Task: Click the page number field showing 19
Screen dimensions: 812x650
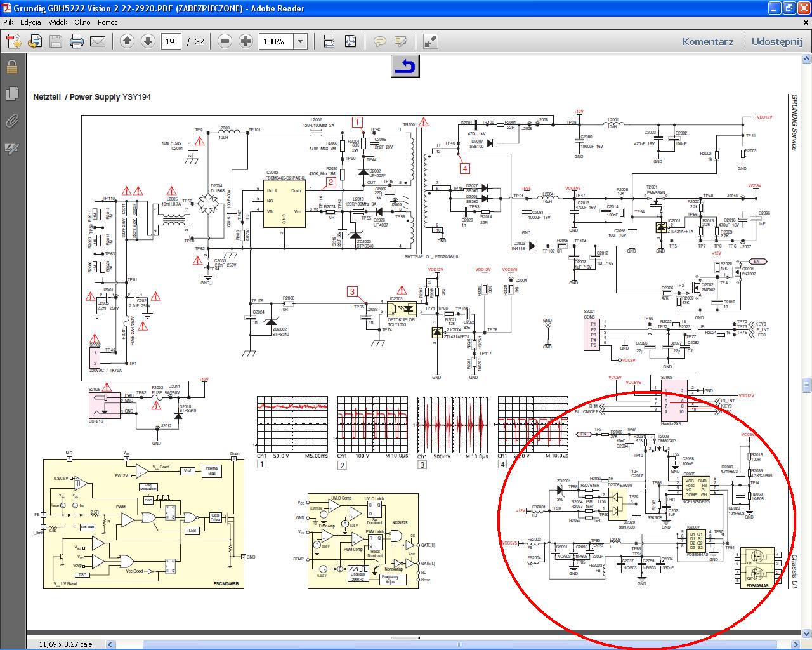Action: [171, 41]
